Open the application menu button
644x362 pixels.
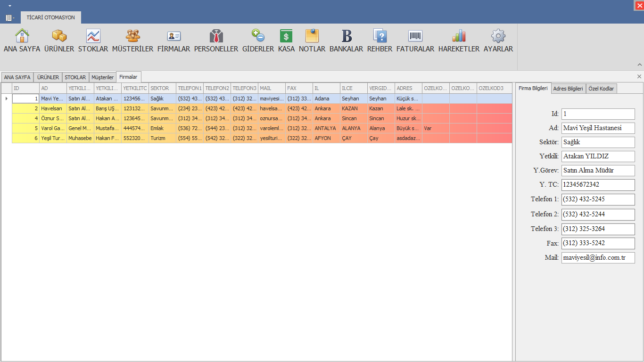pos(10,17)
